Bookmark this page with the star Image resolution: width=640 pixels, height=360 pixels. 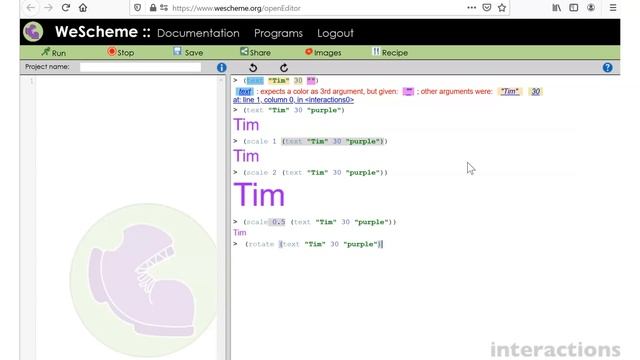point(502,8)
